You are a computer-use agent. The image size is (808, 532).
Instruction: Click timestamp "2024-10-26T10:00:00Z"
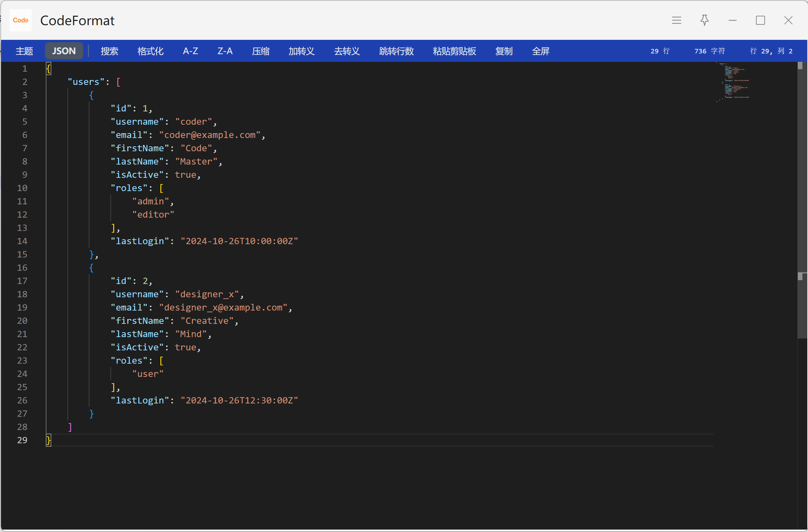[x=239, y=241]
